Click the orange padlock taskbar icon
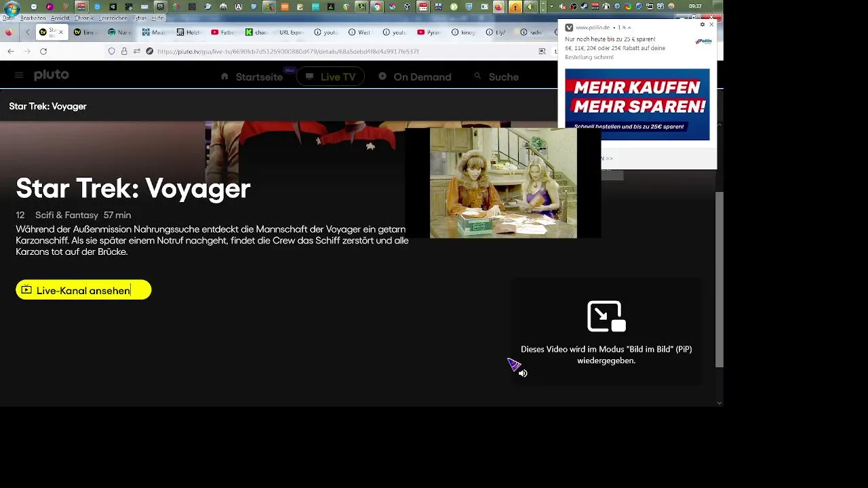 [x=515, y=7]
